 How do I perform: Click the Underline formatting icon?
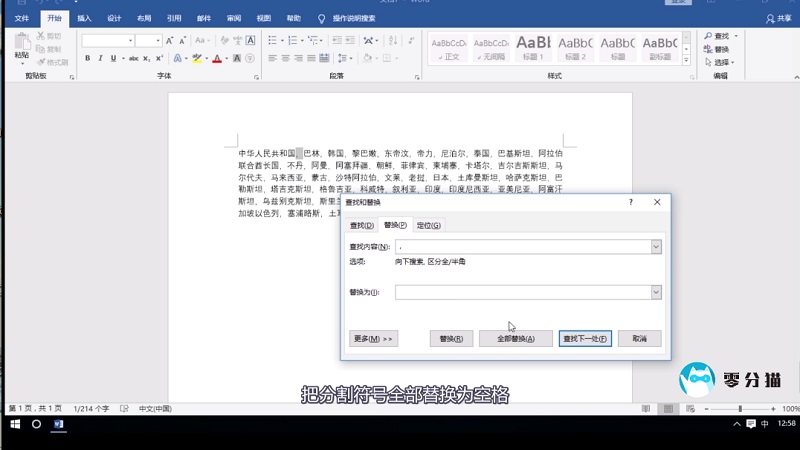tap(113, 59)
